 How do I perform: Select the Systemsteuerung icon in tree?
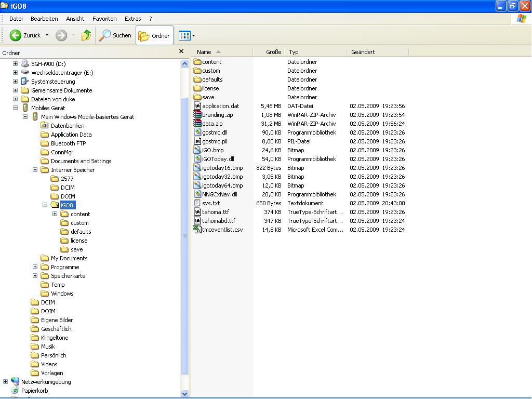point(25,81)
